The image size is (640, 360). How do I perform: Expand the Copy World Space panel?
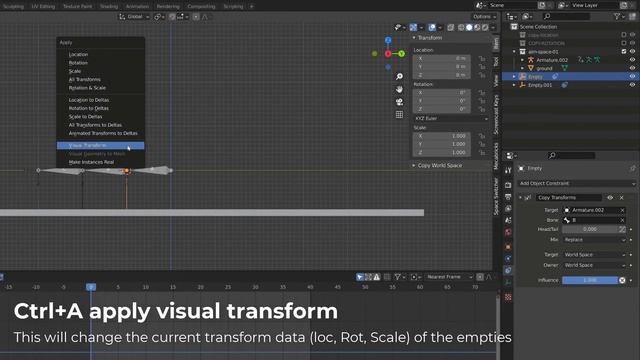[414, 165]
